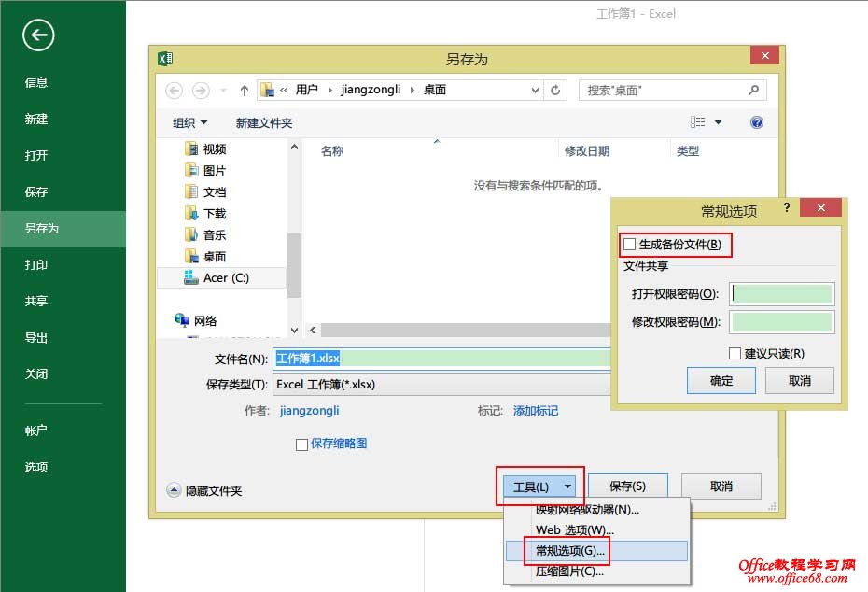Check the 建议只读 option
Viewport: 868px width, 592px height.
[x=735, y=353]
